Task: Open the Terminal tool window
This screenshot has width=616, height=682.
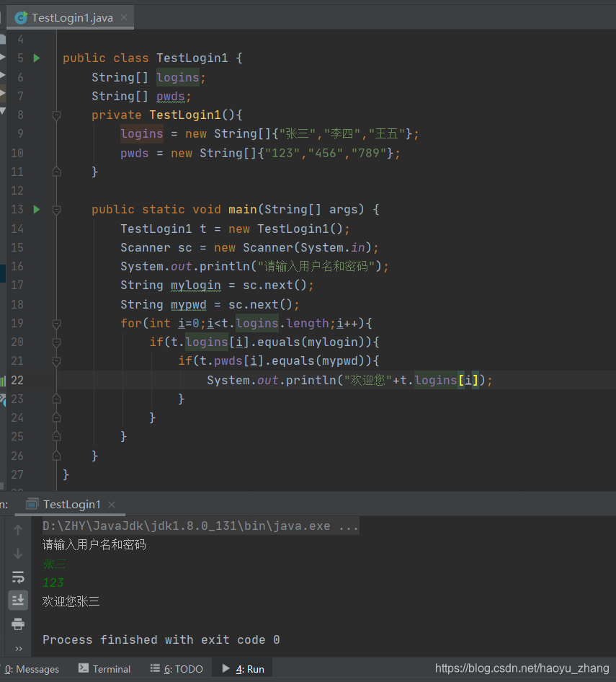Action: (104, 669)
